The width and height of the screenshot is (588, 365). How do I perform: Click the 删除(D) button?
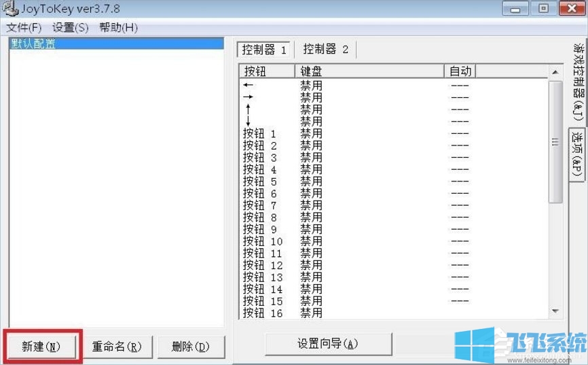191,346
